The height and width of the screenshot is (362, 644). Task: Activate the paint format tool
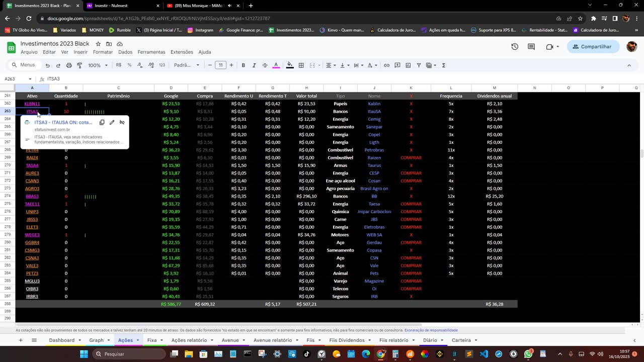(79, 65)
